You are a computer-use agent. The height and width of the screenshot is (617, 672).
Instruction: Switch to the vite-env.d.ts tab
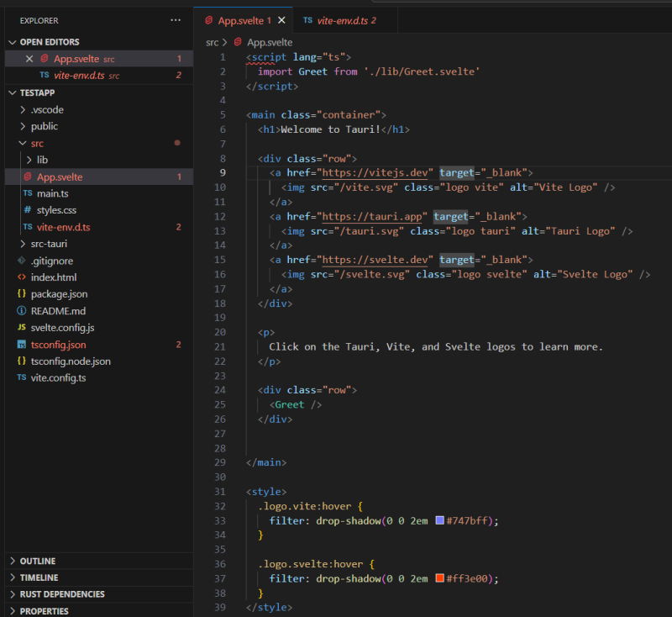[339, 20]
